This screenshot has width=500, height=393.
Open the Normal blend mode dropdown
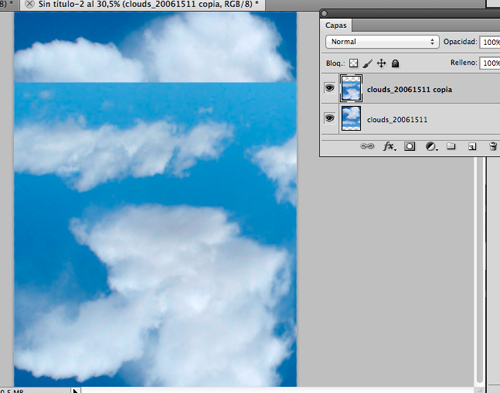coord(382,42)
